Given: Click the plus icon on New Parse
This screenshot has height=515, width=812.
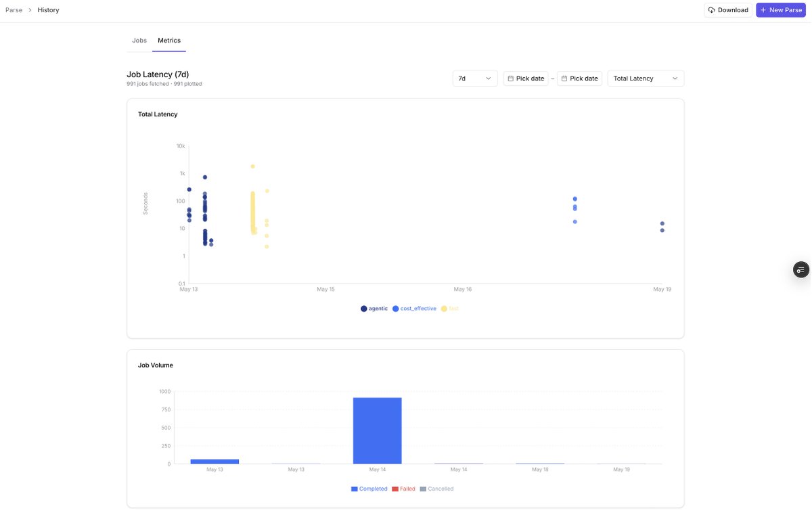Looking at the screenshot, I should point(763,10).
